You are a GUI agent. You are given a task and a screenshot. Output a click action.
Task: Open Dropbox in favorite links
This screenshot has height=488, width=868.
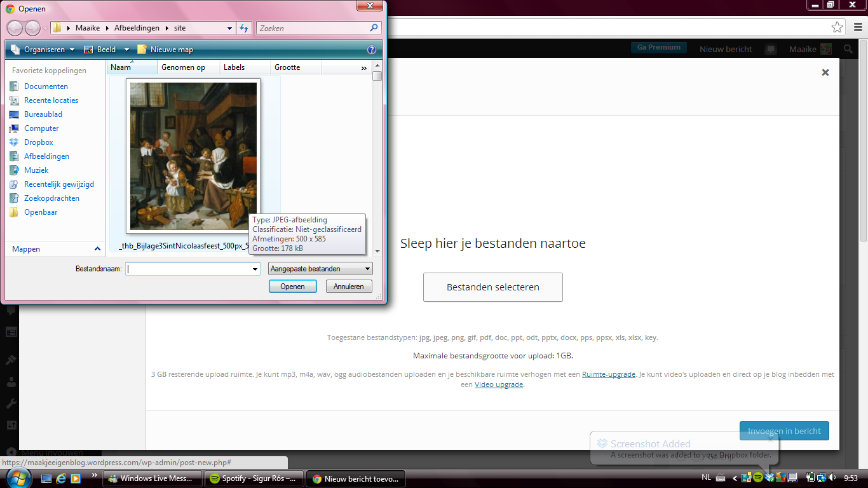tap(38, 142)
